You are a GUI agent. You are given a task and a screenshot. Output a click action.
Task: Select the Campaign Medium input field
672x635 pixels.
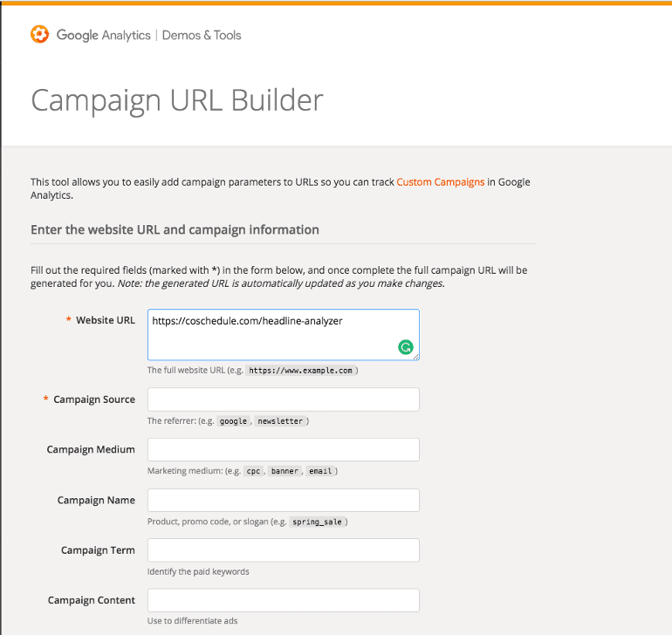284,449
